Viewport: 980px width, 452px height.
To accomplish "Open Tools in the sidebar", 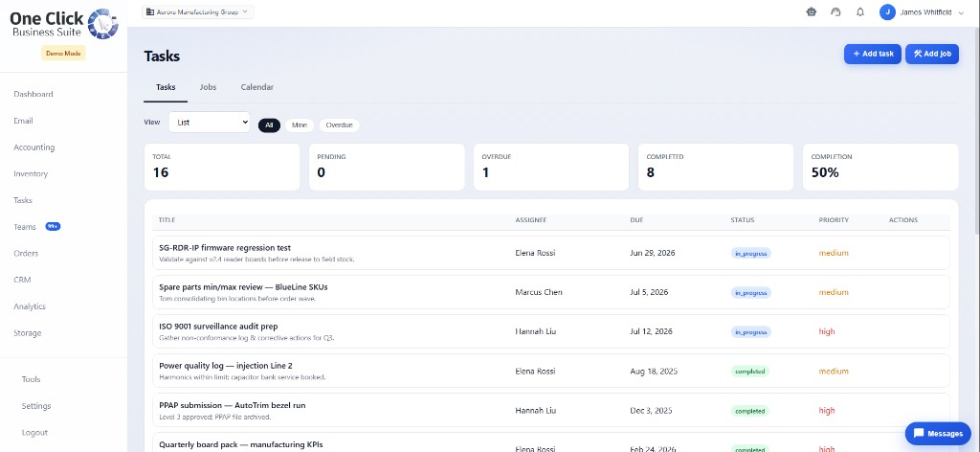I will pyautogui.click(x=31, y=379).
